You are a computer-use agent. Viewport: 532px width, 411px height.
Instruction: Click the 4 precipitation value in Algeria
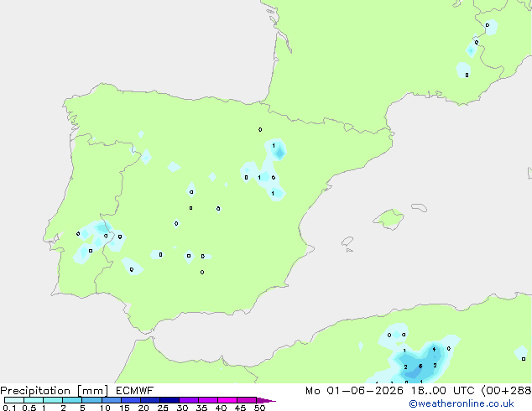pos(434,349)
